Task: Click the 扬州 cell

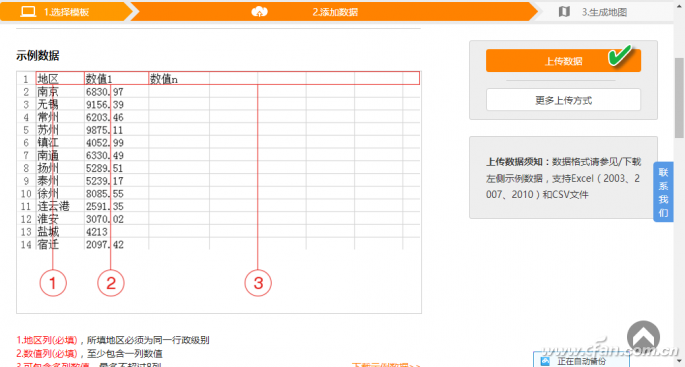Action: pos(60,168)
